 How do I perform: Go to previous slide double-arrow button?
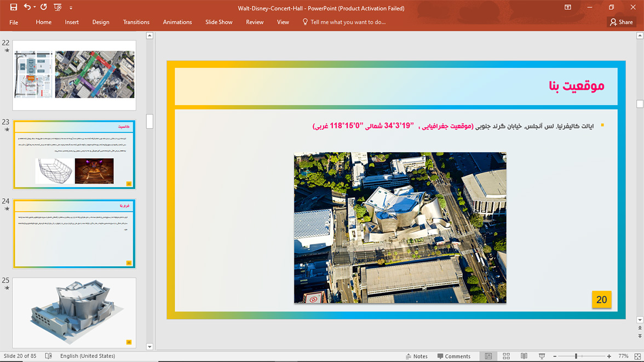640,328
